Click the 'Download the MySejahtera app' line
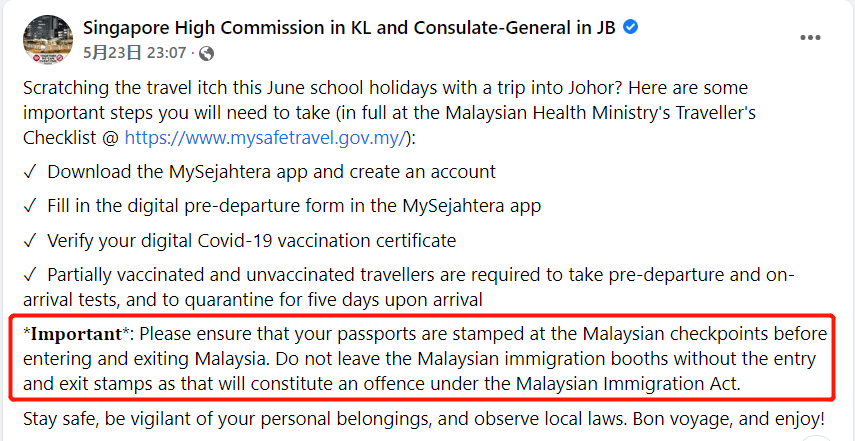Screen dimensions: 855x441 click(x=272, y=172)
